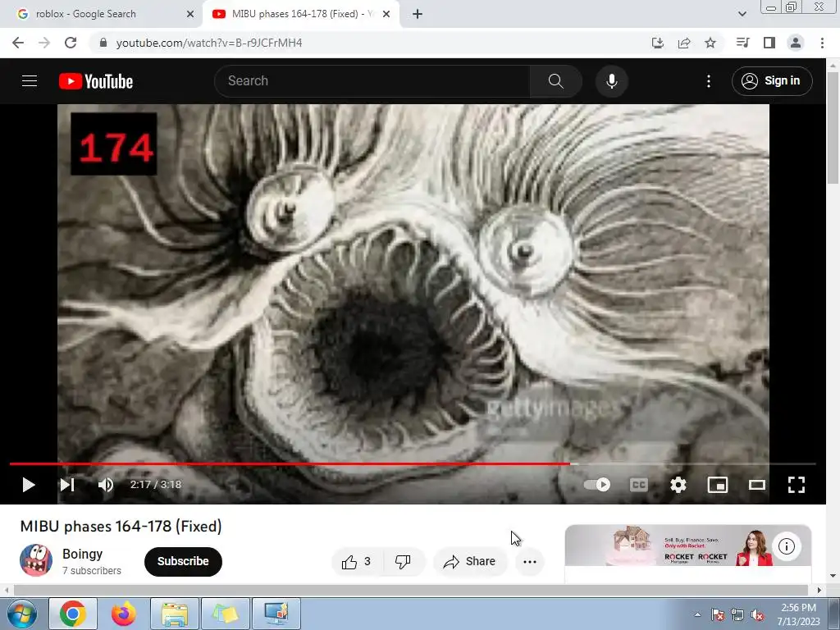This screenshot has width=840, height=630.
Task: Show hidden tray icons arrow
Action: [x=697, y=615]
